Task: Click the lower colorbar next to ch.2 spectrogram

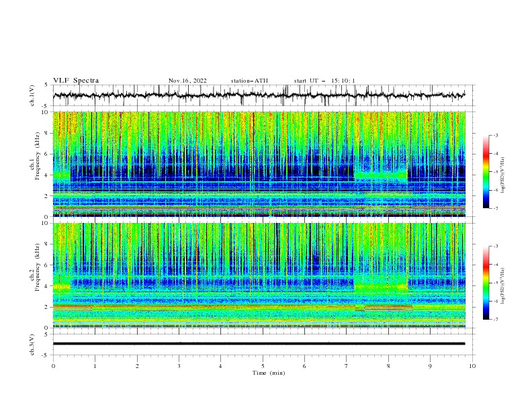Action: [486, 283]
